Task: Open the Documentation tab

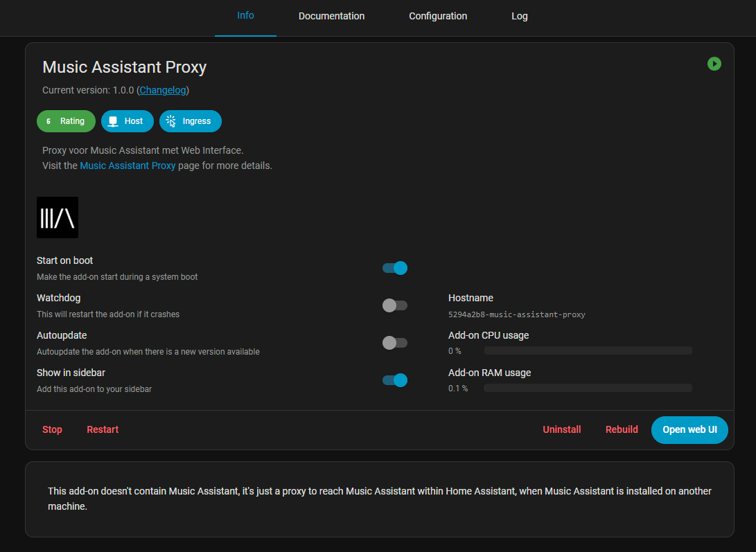Action: click(331, 16)
